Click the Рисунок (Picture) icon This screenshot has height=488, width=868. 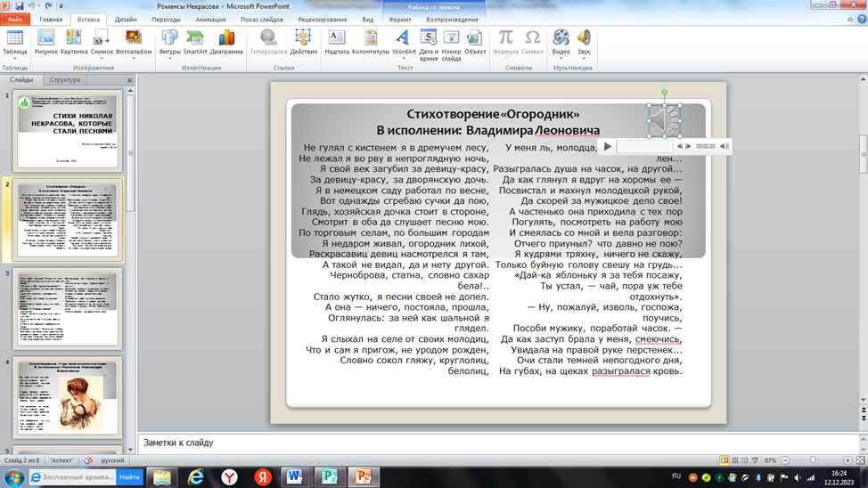pyautogui.click(x=45, y=41)
